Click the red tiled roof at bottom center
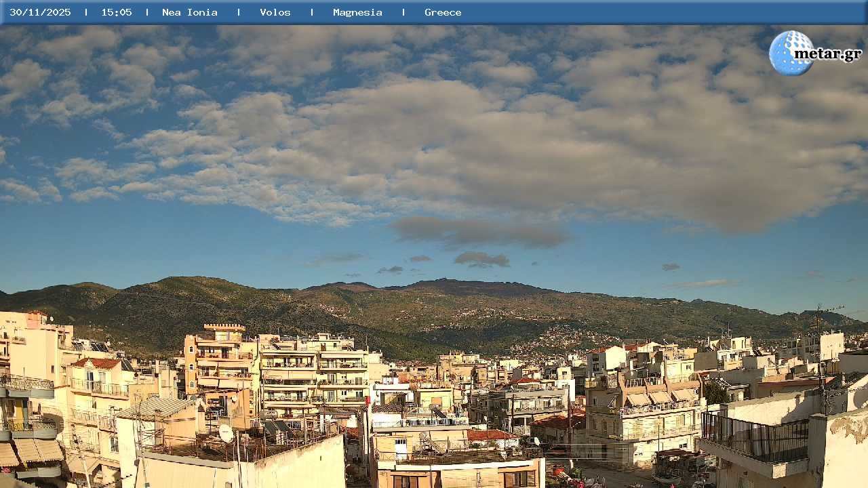 pos(490,435)
